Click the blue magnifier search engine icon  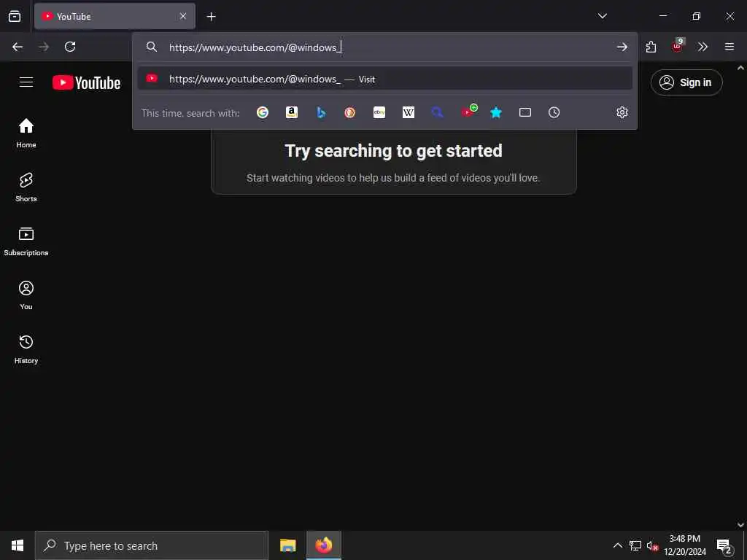point(438,112)
